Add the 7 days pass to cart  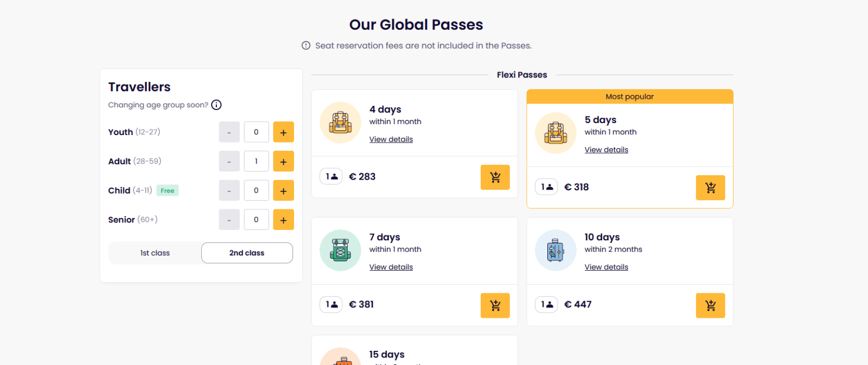tap(495, 305)
